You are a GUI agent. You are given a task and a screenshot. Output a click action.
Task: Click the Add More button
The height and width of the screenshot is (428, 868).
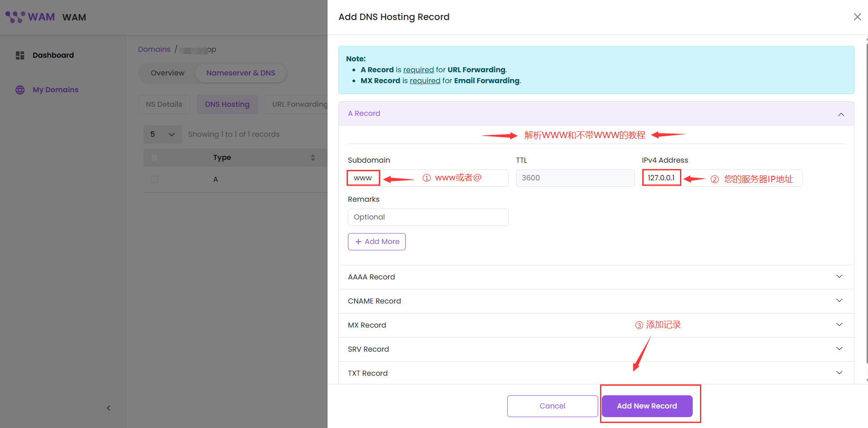click(x=377, y=242)
